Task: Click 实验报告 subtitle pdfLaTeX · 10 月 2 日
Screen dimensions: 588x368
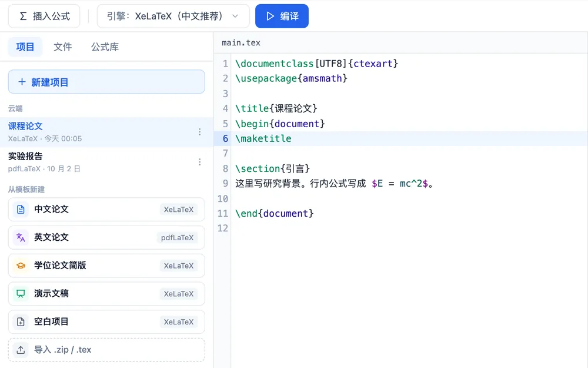Action: [44, 168]
